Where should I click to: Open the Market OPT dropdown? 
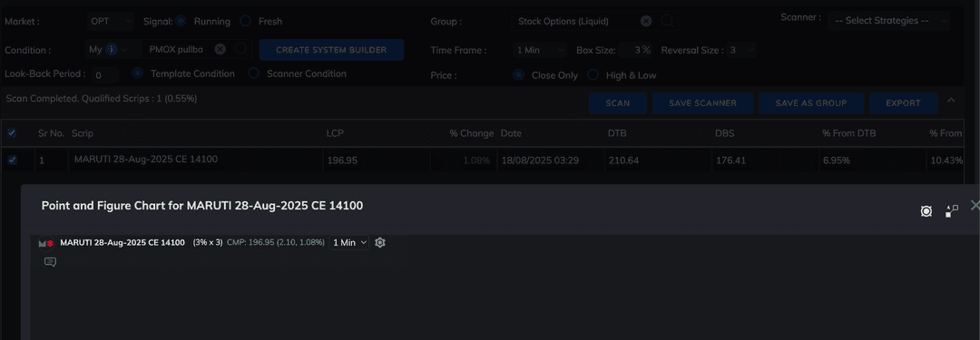tap(111, 21)
